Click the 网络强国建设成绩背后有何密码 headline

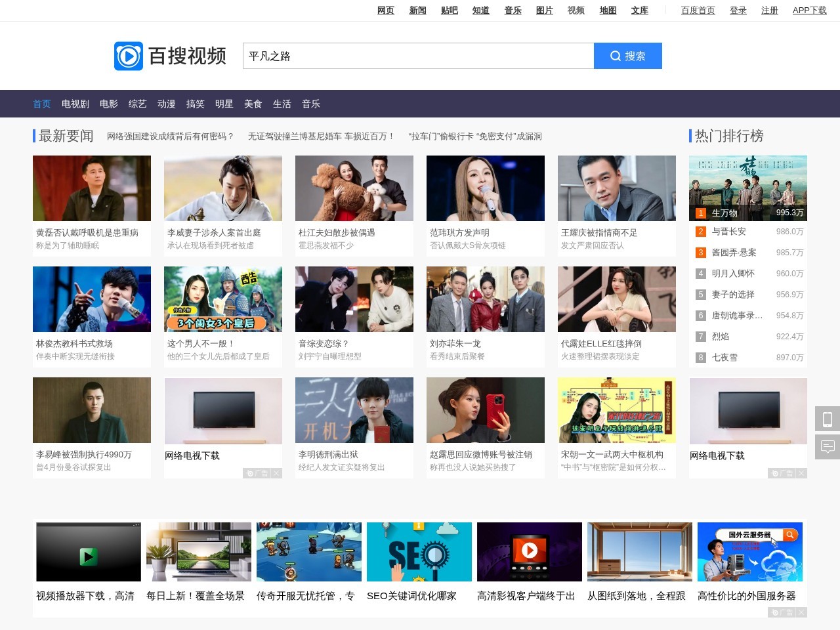coord(171,136)
